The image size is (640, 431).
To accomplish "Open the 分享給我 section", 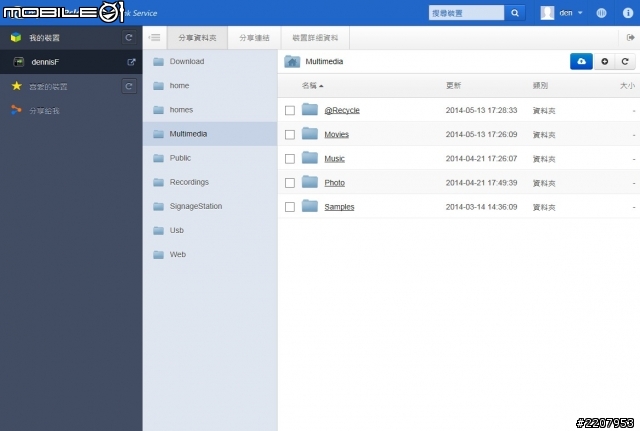I will pos(44,111).
